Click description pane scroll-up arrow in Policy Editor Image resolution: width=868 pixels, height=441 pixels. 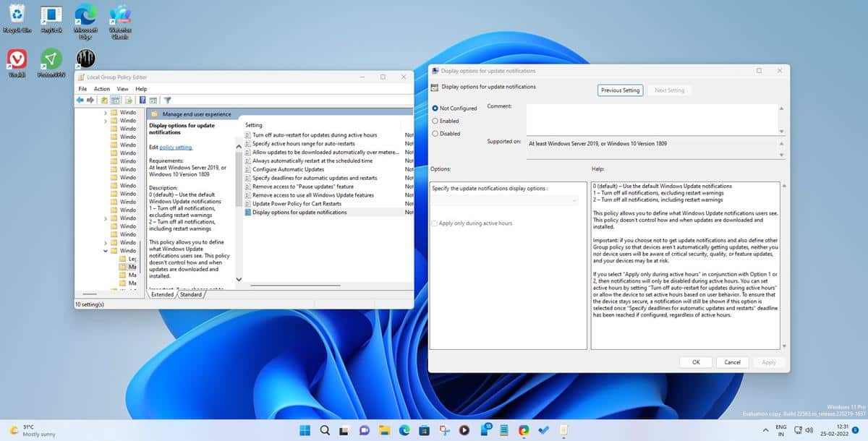(239, 147)
